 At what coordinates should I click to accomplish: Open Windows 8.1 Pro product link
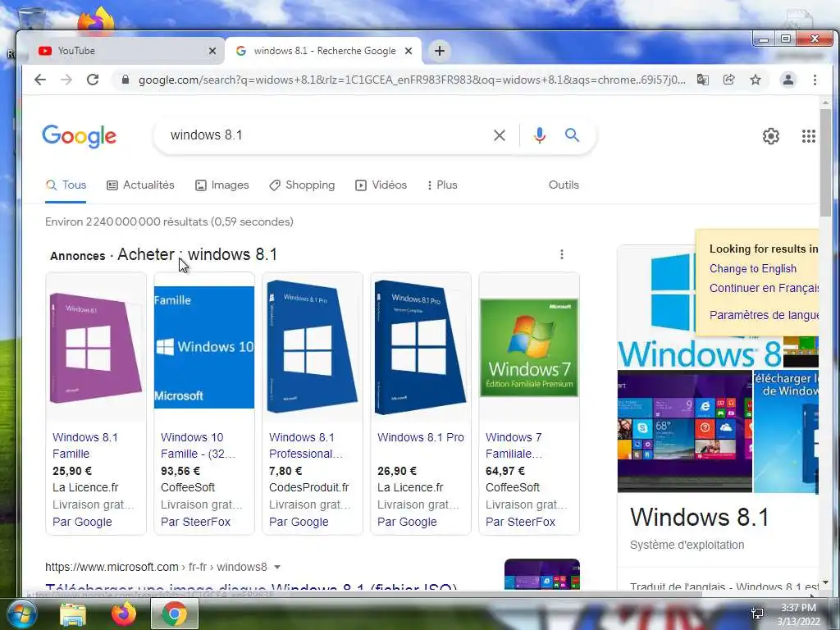(421, 437)
